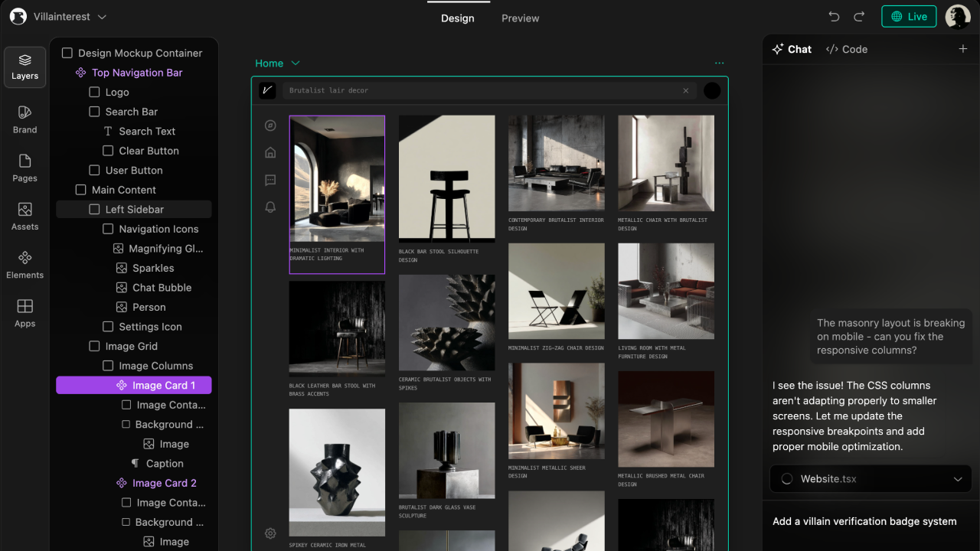
Task: Select the Minimalist Zig-Zag Chair image
Action: [557, 292]
